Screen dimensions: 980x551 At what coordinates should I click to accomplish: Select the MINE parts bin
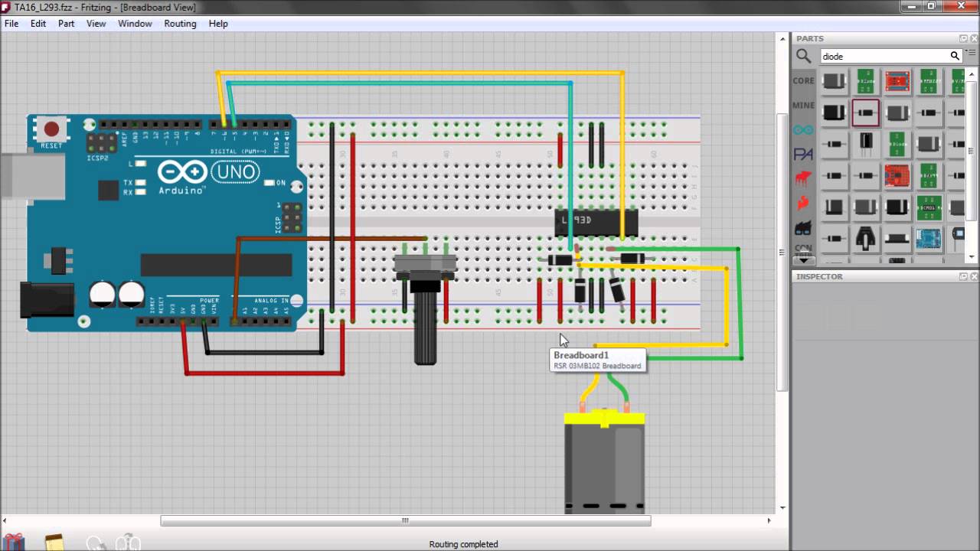tap(803, 106)
